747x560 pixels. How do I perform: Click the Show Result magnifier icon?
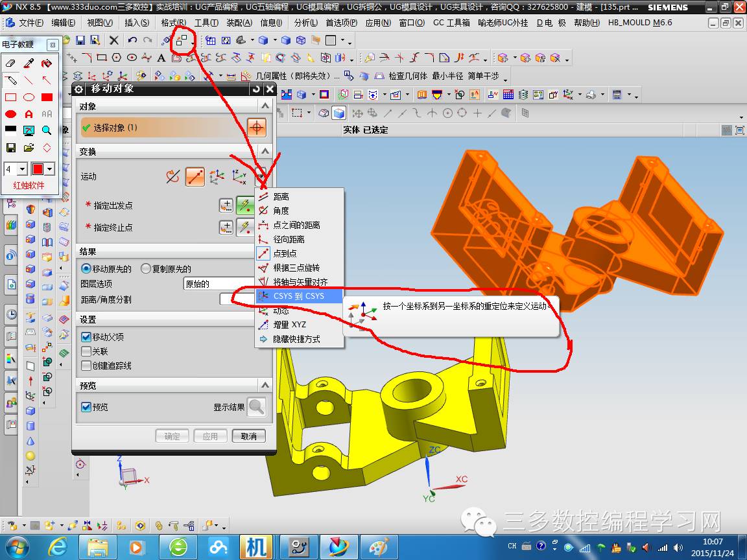point(256,406)
